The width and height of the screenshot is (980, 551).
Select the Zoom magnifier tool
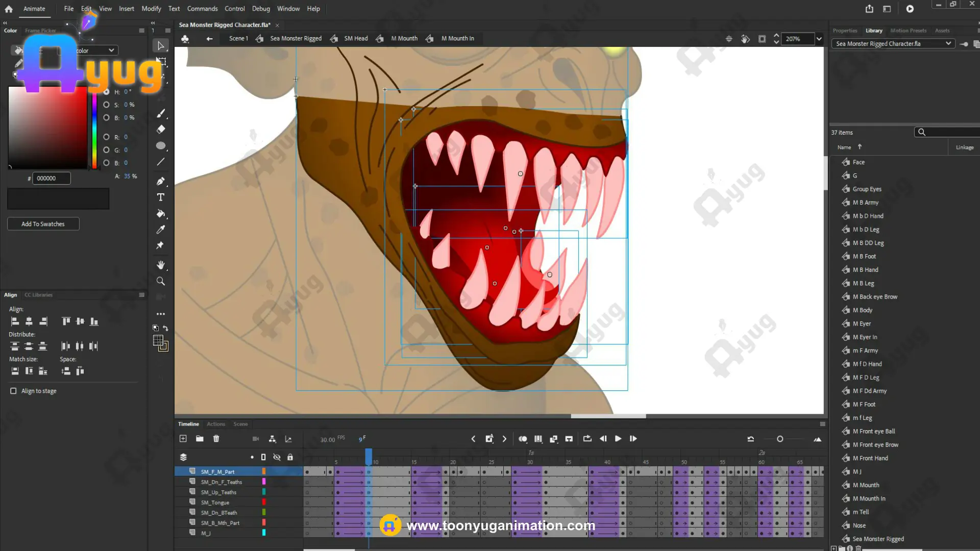click(161, 282)
